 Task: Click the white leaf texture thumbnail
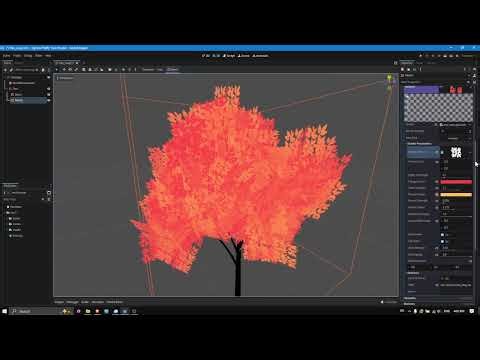click(x=456, y=153)
